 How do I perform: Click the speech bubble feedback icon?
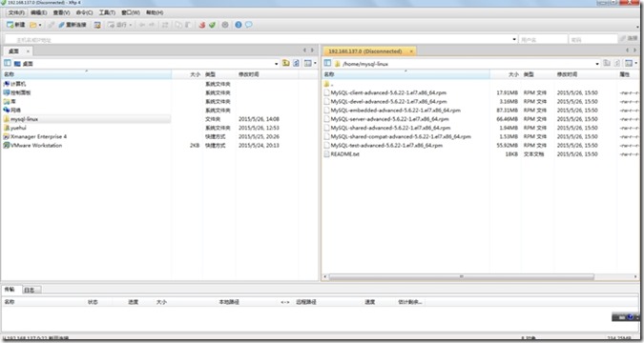[248, 25]
